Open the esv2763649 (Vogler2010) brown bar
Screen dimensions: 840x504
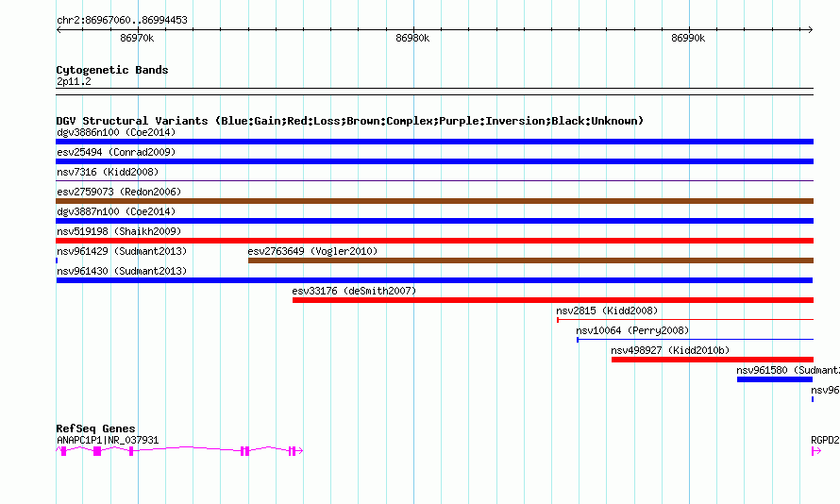tap(530, 260)
